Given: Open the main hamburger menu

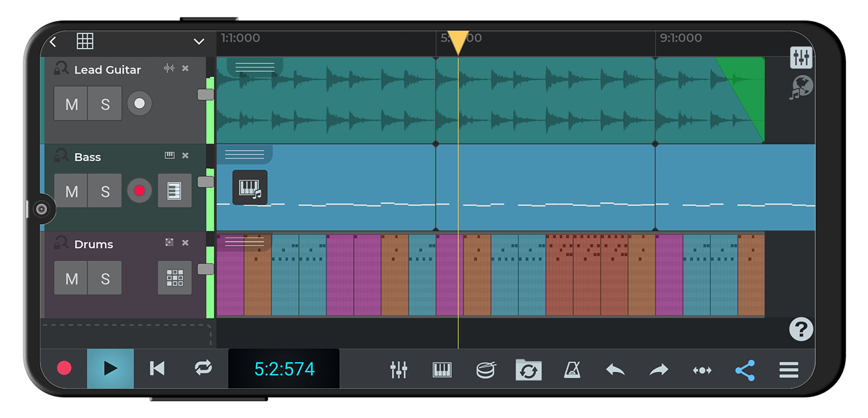Looking at the screenshot, I should click(788, 369).
